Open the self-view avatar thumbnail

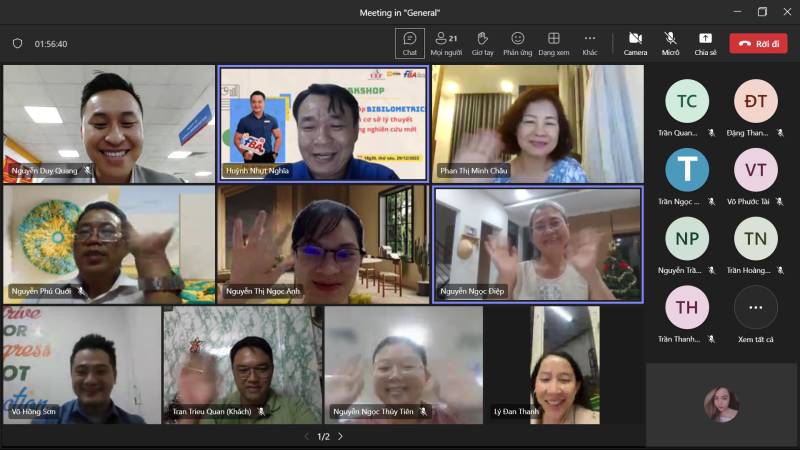coord(721,404)
